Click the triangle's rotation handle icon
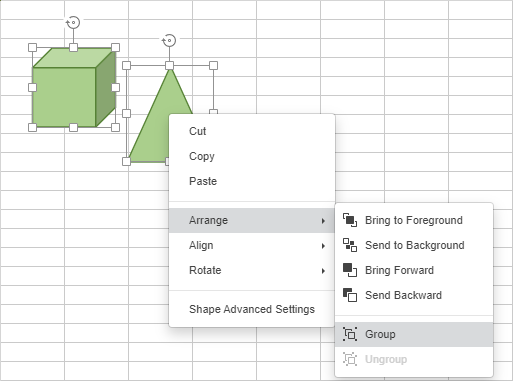Viewport: 513px width, 381px height. (x=169, y=40)
